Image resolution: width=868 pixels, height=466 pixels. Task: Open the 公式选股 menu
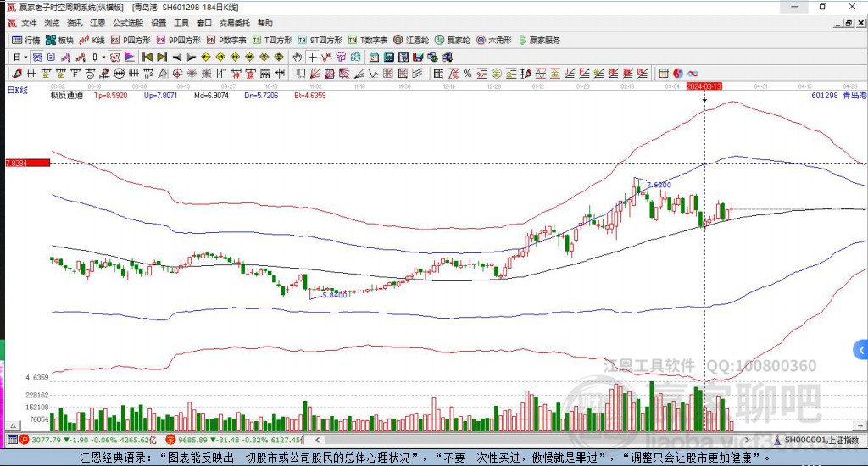tap(128, 23)
